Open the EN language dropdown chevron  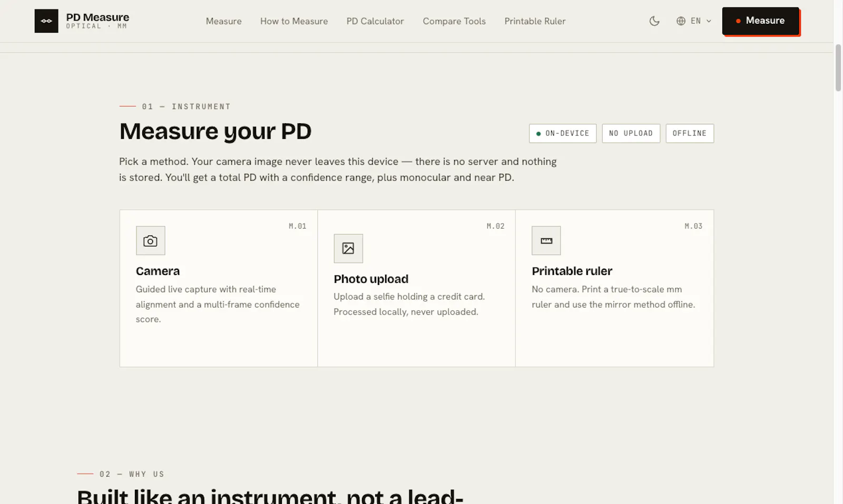[x=709, y=21]
